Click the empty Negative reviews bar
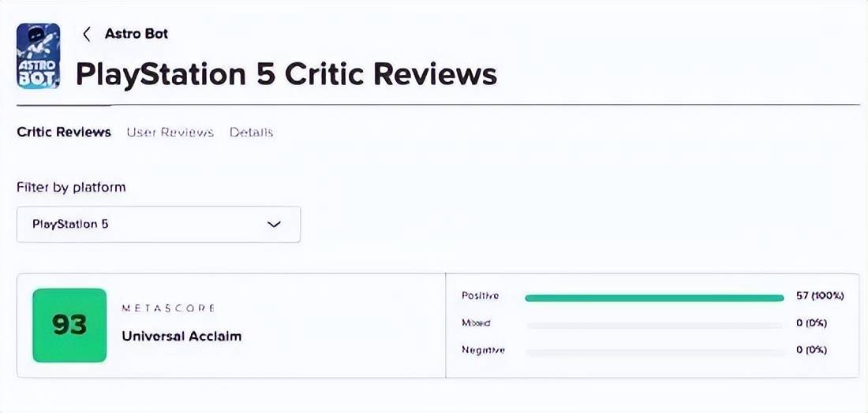This screenshot has width=868, height=413. [x=656, y=352]
